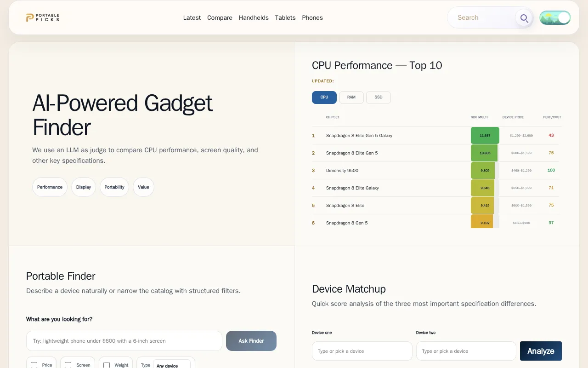588x368 pixels.
Task: Click the Portable Picks logo
Action: 42,17
